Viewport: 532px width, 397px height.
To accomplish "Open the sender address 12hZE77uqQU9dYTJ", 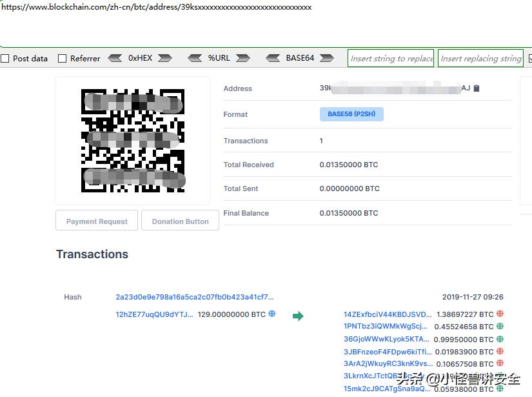I will pos(154,314).
